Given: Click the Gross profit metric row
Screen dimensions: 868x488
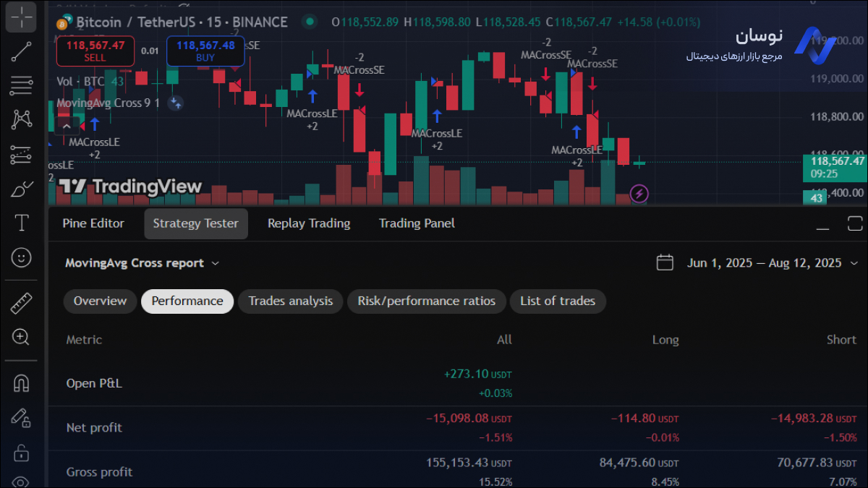Looking at the screenshot, I should point(459,470).
